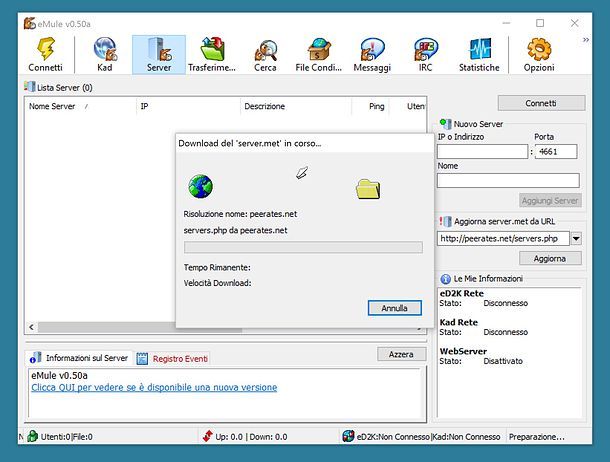Click the Connetti button on right panel
610x462 pixels.
[x=541, y=103]
